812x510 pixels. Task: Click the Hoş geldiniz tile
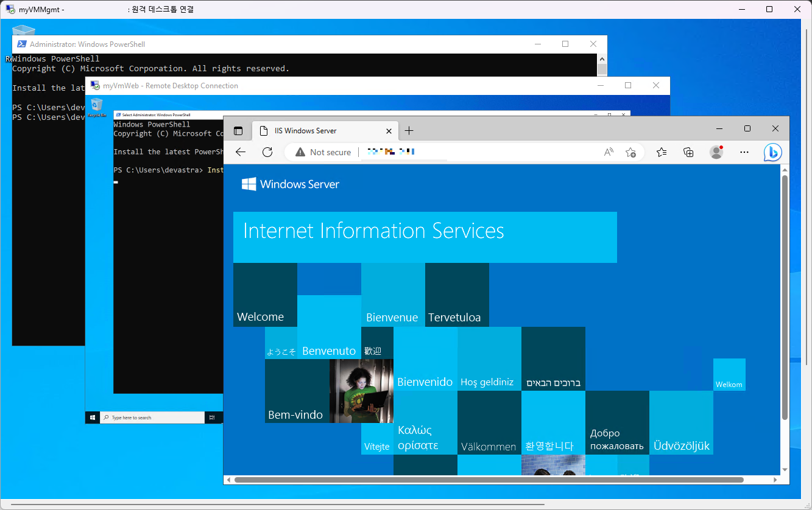(489, 358)
